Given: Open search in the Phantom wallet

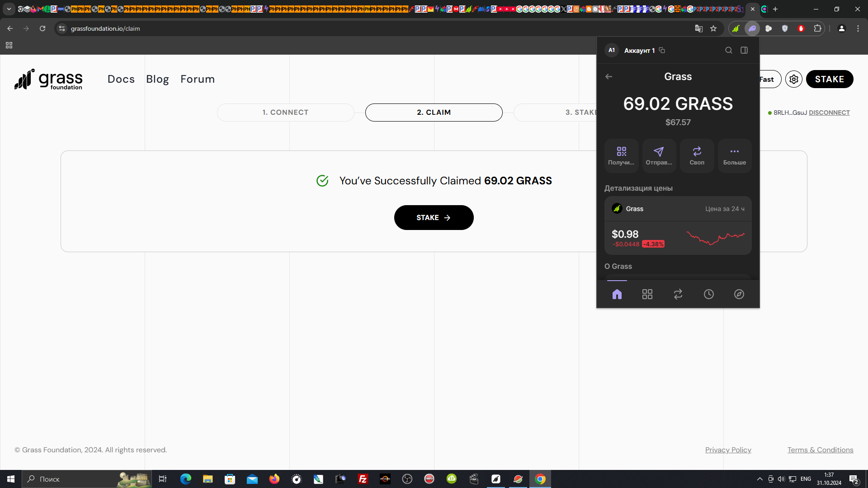Looking at the screenshot, I should (x=729, y=50).
